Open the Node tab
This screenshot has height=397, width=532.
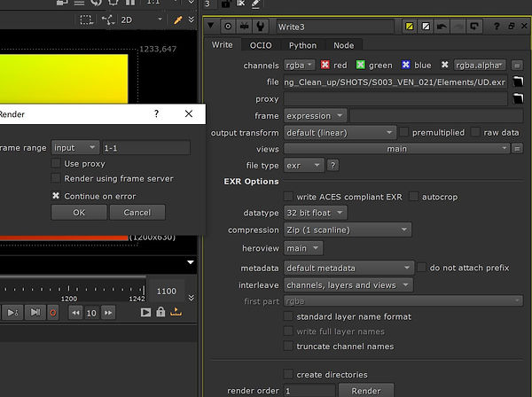tap(343, 45)
